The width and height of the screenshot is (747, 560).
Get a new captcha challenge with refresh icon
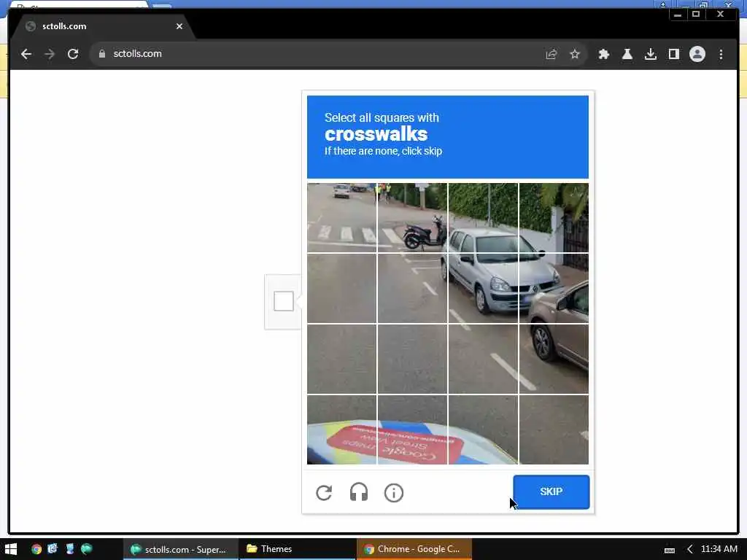324,492
